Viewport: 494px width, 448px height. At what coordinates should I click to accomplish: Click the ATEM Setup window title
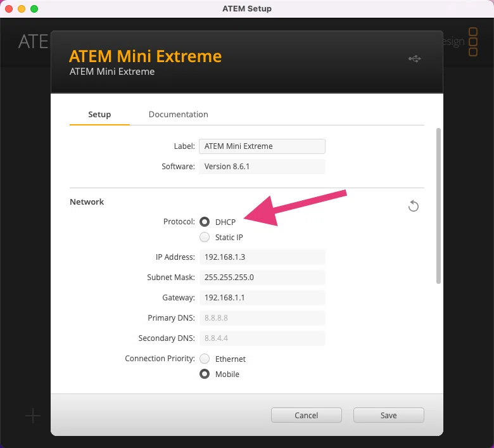[x=247, y=8]
